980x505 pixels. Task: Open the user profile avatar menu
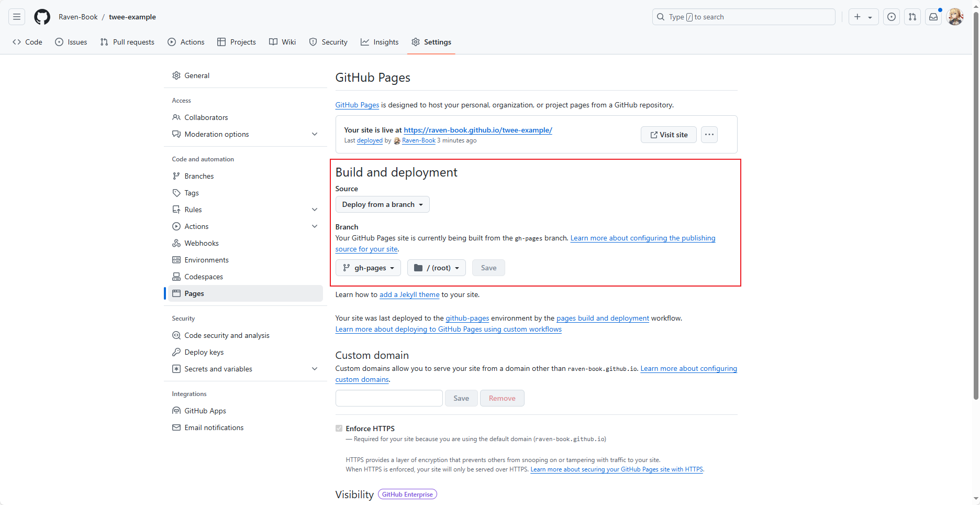pos(955,17)
